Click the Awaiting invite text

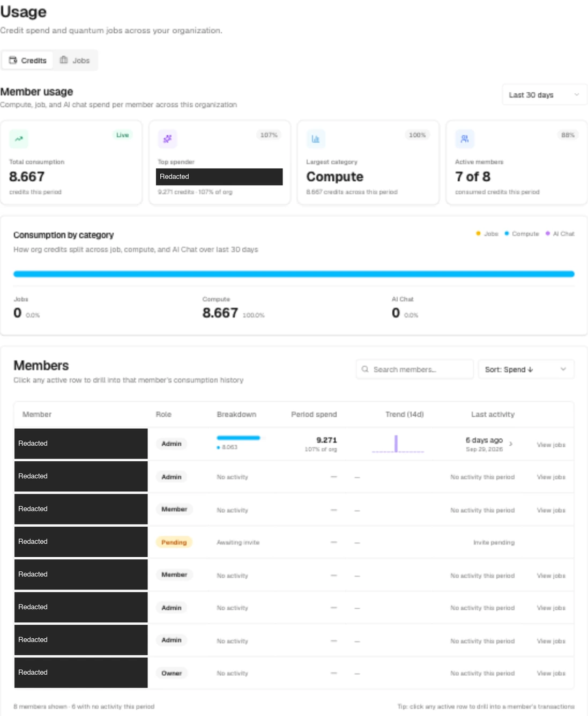click(238, 542)
